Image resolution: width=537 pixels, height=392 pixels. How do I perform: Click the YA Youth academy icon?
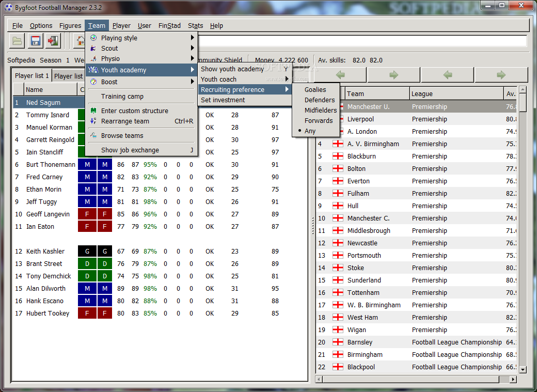click(93, 70)
